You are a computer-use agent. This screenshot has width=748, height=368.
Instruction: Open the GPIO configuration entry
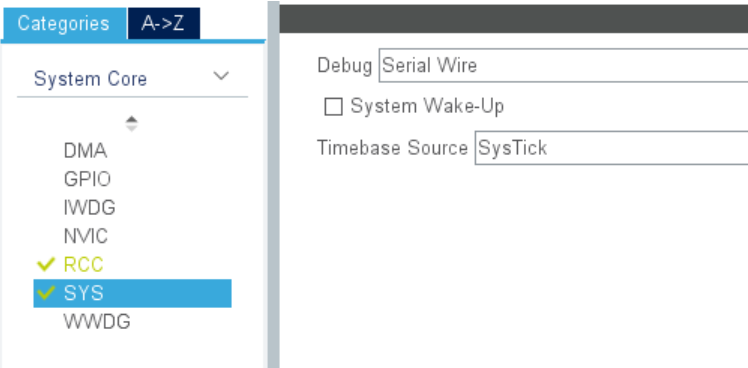coord(87,179)
